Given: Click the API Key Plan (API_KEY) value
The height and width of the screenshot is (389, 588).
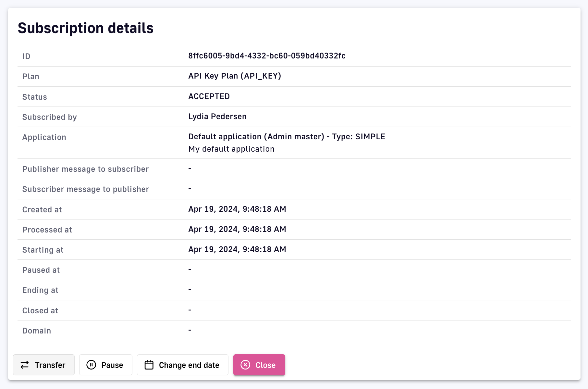Looking at the screenshot, I should (235, 76).
